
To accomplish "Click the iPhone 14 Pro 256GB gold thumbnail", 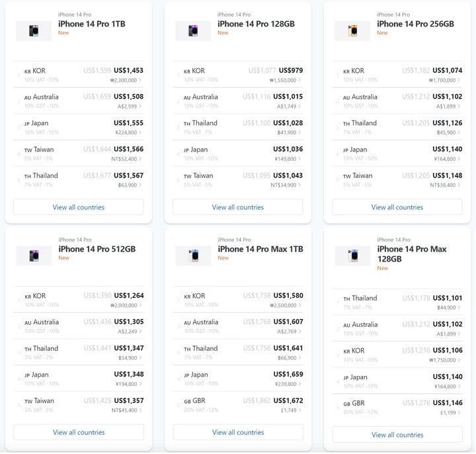I will [352, 30].
